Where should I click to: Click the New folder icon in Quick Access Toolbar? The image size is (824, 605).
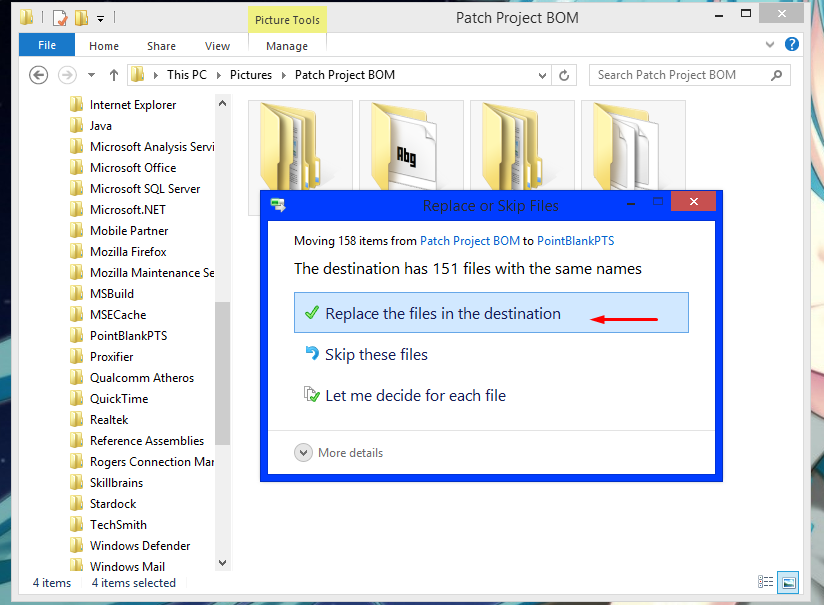click(x=81, y=17)
